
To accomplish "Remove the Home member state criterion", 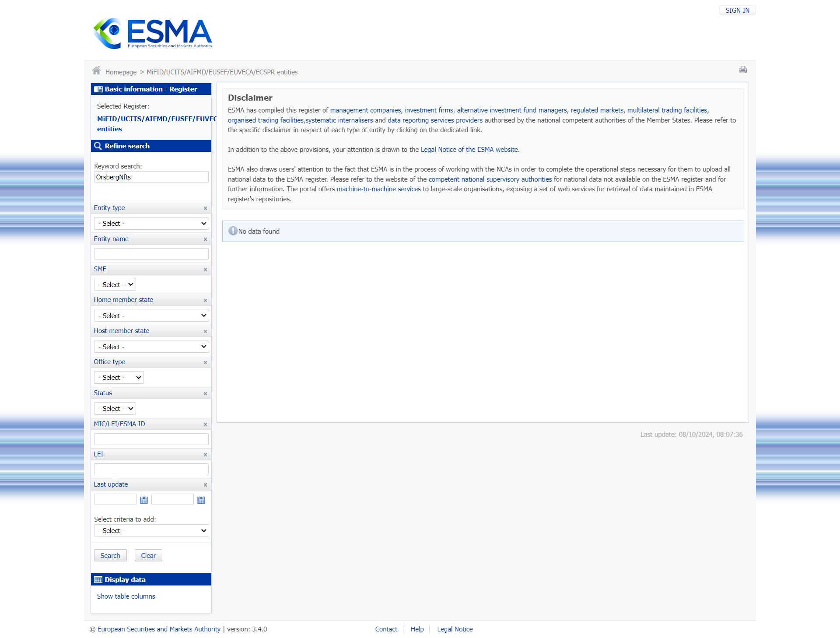I will click(205, 300).
